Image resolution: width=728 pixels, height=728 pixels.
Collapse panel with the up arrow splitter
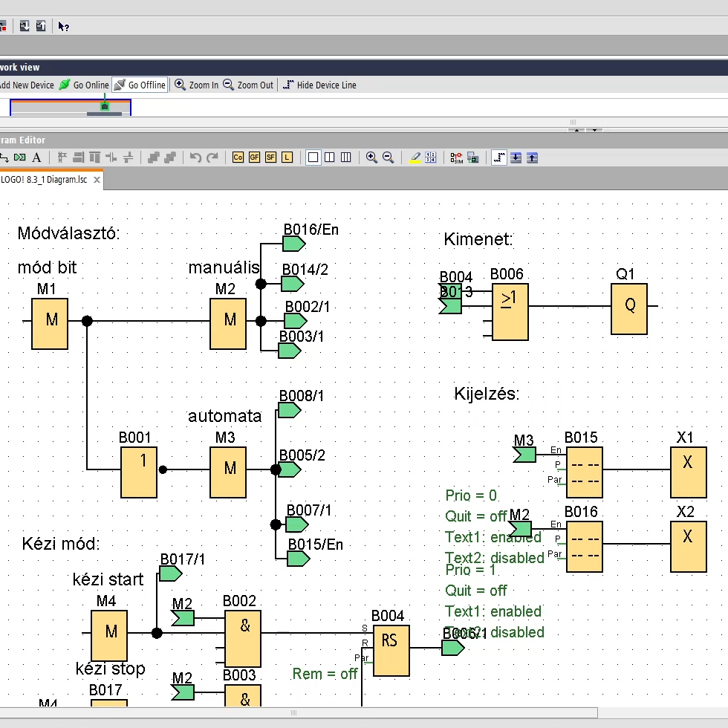pos(576,130)
